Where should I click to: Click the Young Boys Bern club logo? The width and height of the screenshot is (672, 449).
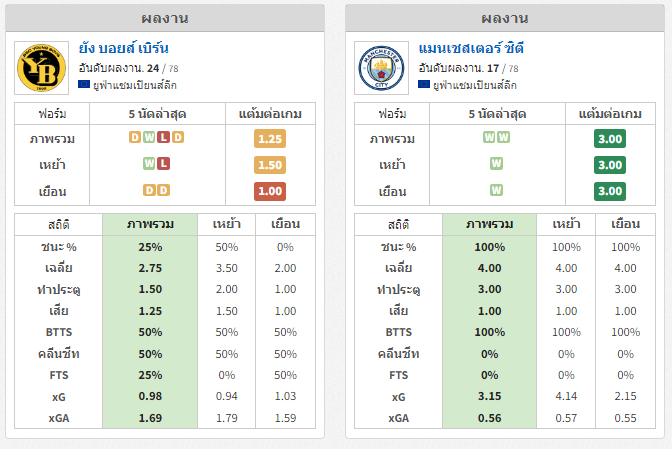[42, 68]
